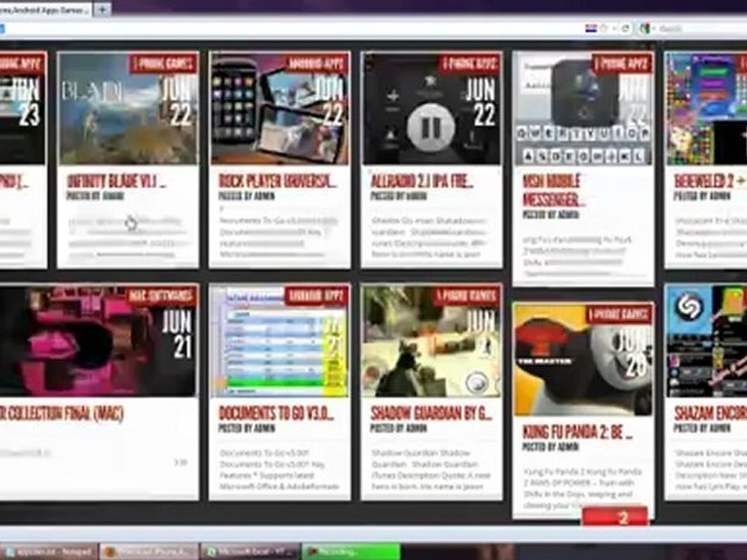Screen dimensions: 747x560
Task: Click the Rock Player phones thumbnail image
Action: [x=279, y=109]
